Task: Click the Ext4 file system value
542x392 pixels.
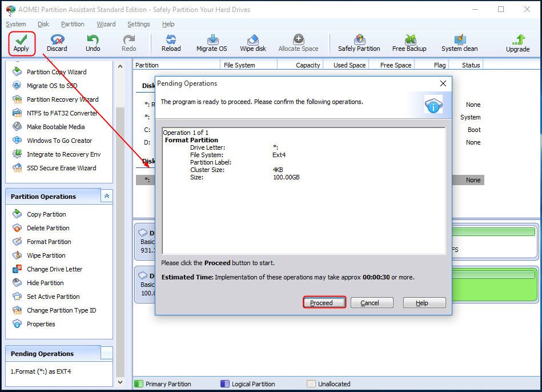Action: [x=279, y=155]
